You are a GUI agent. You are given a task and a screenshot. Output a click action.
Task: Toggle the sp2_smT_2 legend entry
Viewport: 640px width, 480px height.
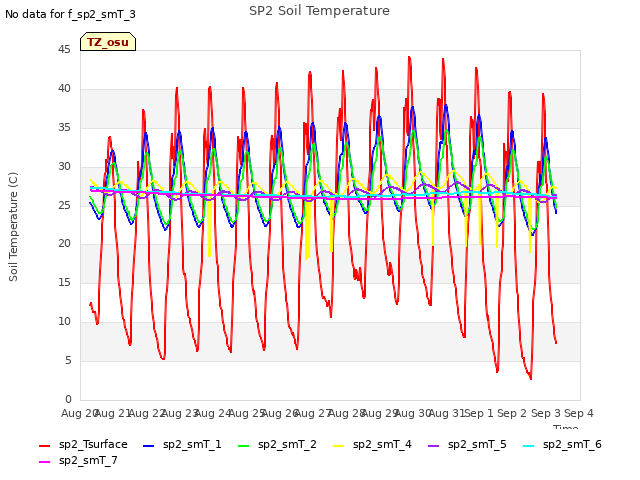point(278,444)
